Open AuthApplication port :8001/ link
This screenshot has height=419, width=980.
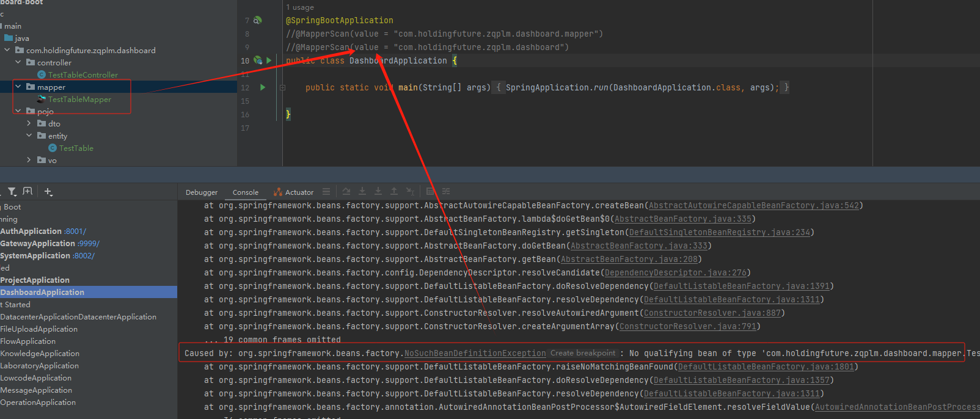75,231
